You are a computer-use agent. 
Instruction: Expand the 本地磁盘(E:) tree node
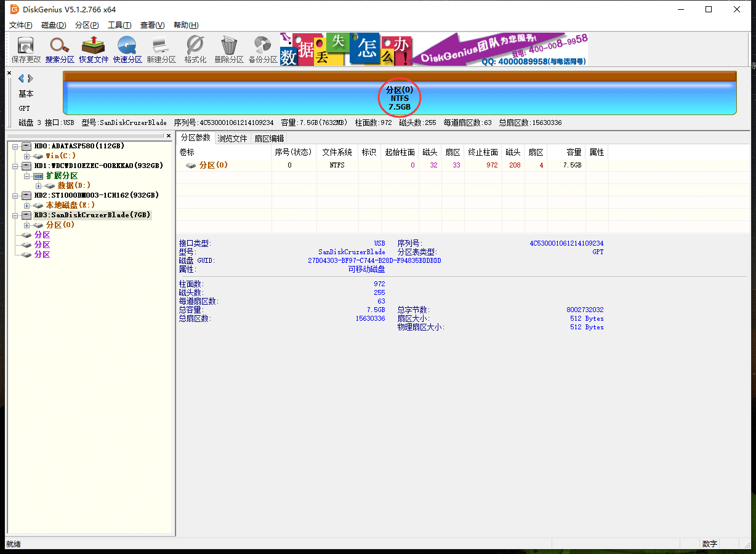tap(26, 205)
